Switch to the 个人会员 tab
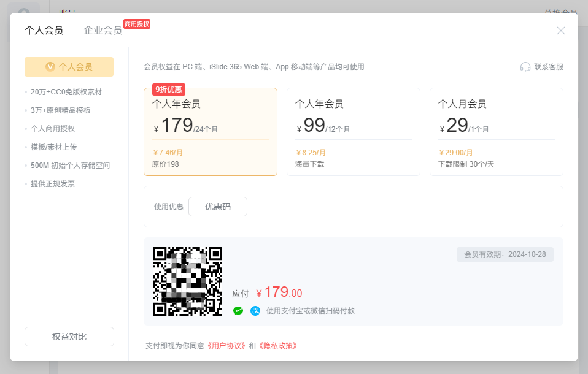588x374 pixels. [44, 31]
